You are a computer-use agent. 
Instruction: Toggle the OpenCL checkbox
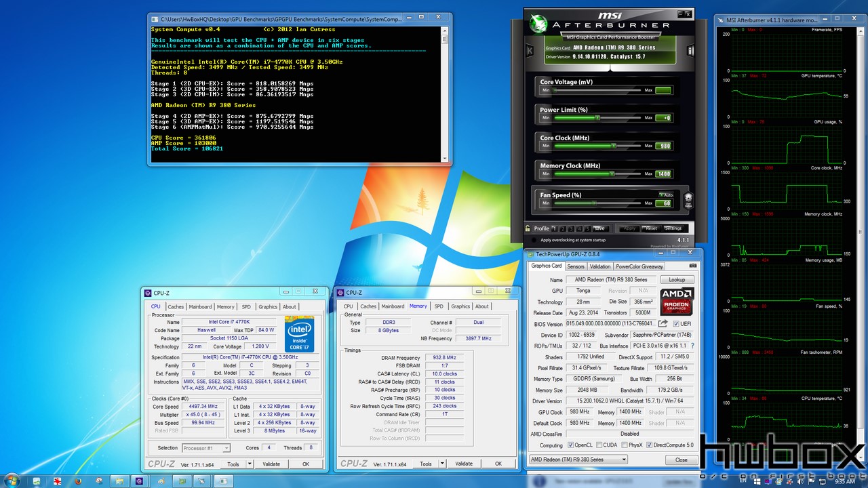[570, 445]
